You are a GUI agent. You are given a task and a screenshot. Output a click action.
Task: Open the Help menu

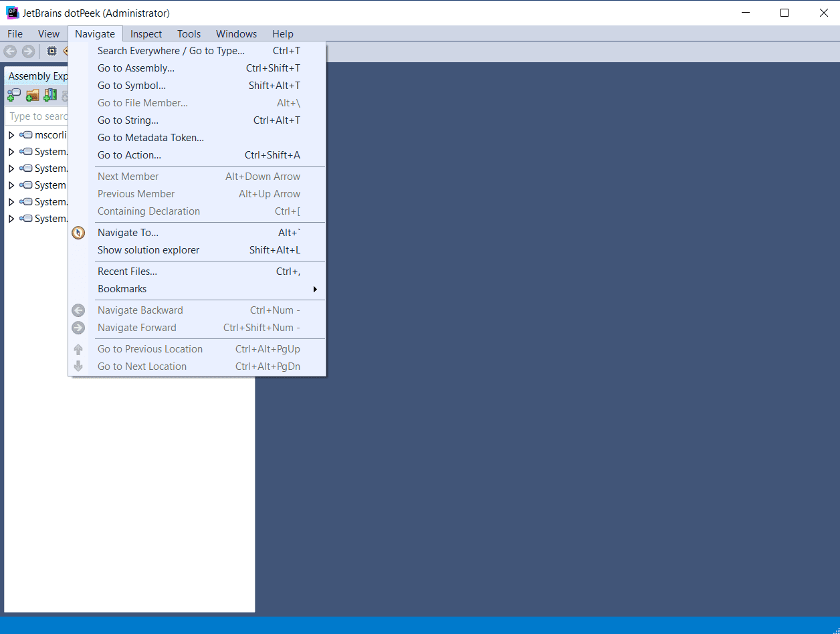click(283, 34)
